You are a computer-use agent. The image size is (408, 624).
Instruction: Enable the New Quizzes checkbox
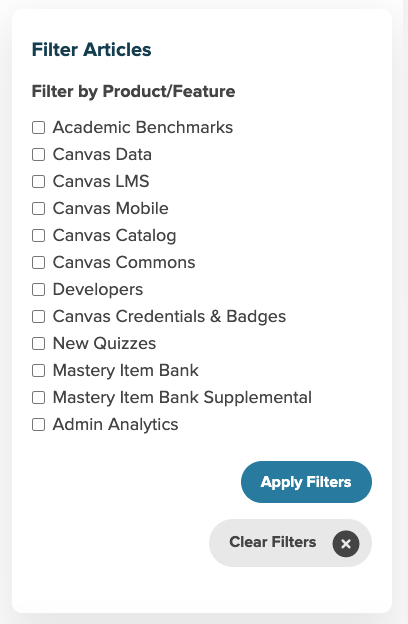38,343
